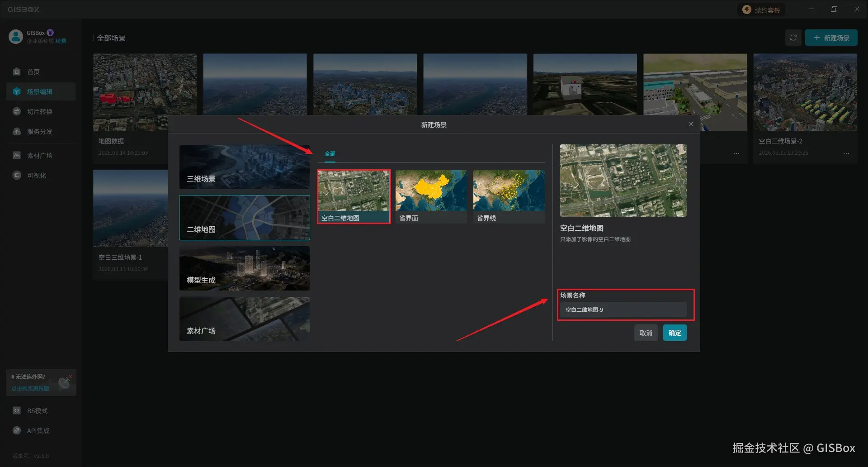Click the 全部场景 heading
This screenshot has height=467, width=868.
[x=111, y=38]
